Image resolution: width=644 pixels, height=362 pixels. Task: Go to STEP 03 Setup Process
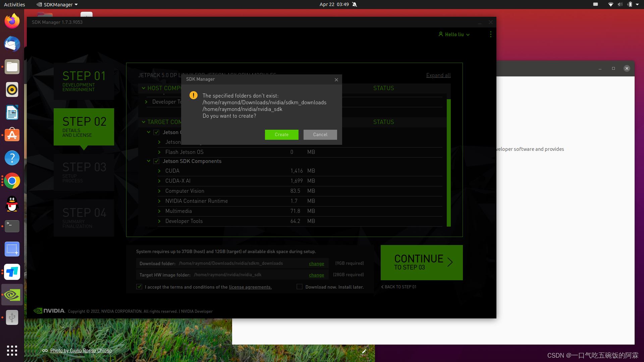click(84, 172)
